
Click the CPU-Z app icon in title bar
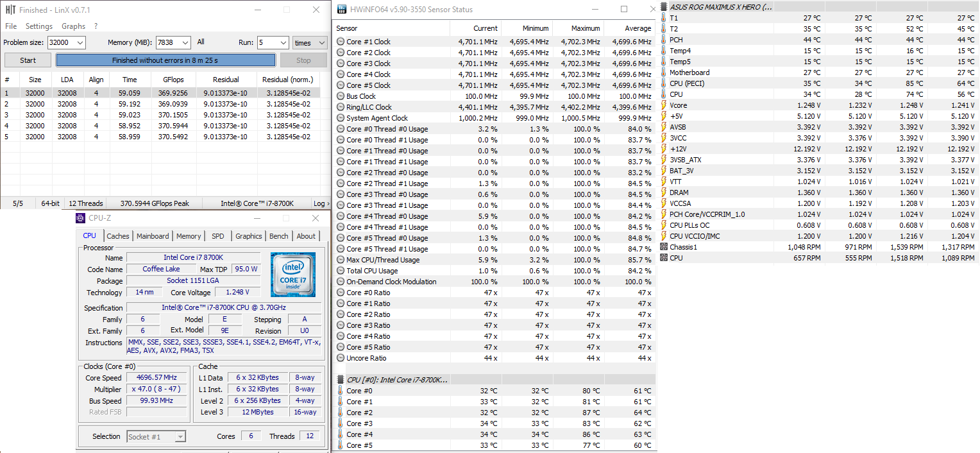click(80, 218)
